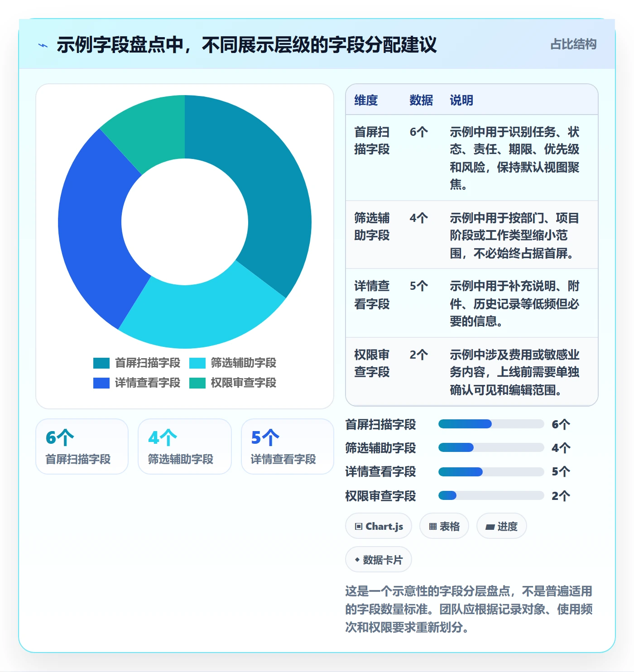Click the lightning bolt icon beside the title
Image resolution: width=634 pixels, height=672 pixels.
(x=43, y=45)
